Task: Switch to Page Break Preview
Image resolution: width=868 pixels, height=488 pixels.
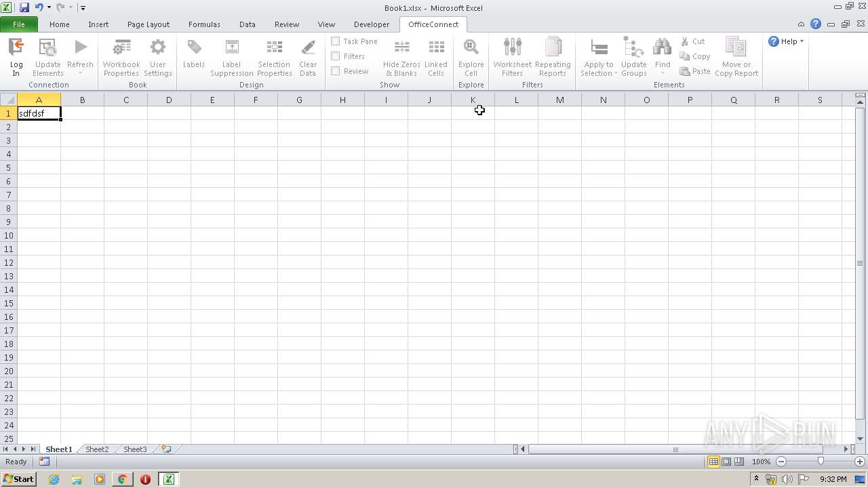Action: 738,462
